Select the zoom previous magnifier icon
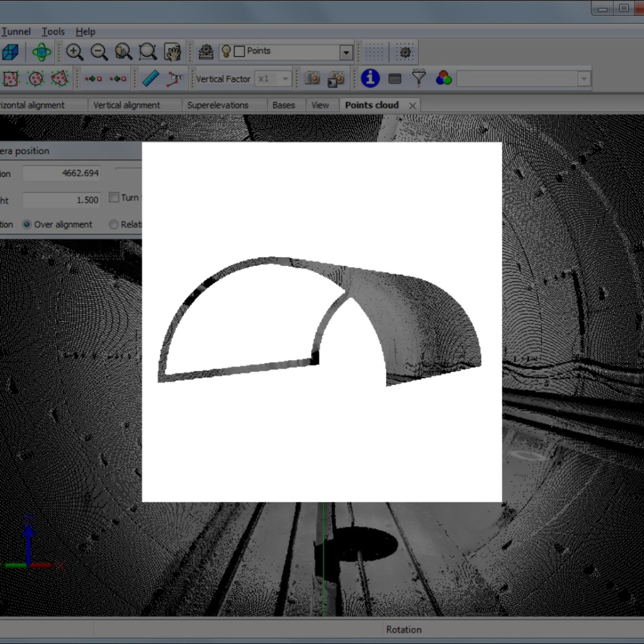Image resolution: width=644 pixels, height=644 pixels. (123, 52)
